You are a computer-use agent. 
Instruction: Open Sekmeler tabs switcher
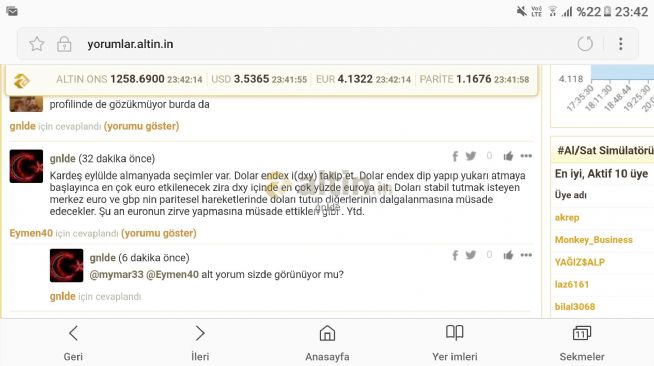coord(582,343)
